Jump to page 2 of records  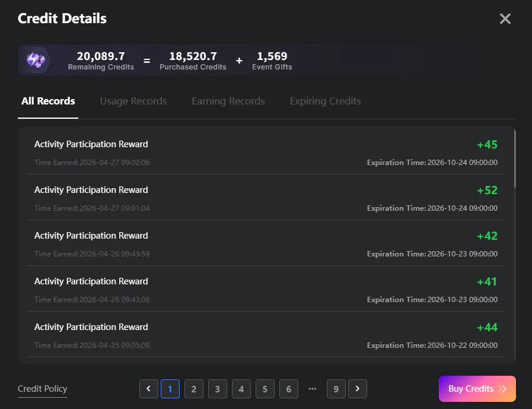[193, 389]
